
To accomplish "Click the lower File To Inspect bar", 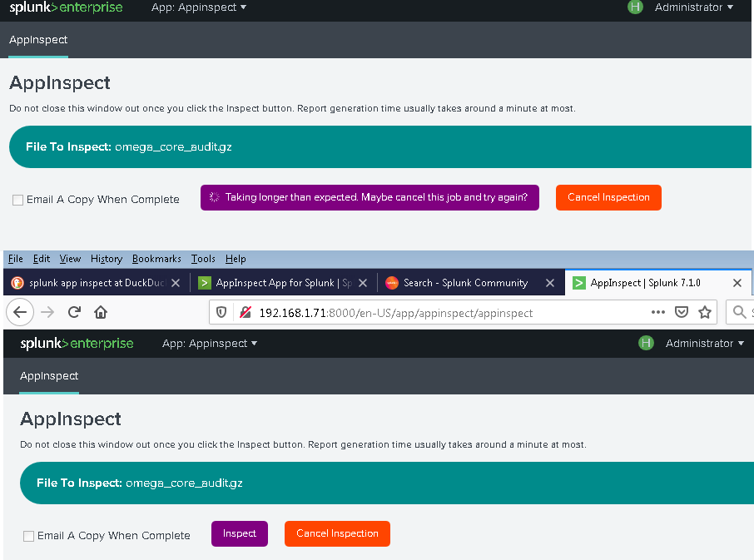I will coord(387,483).
